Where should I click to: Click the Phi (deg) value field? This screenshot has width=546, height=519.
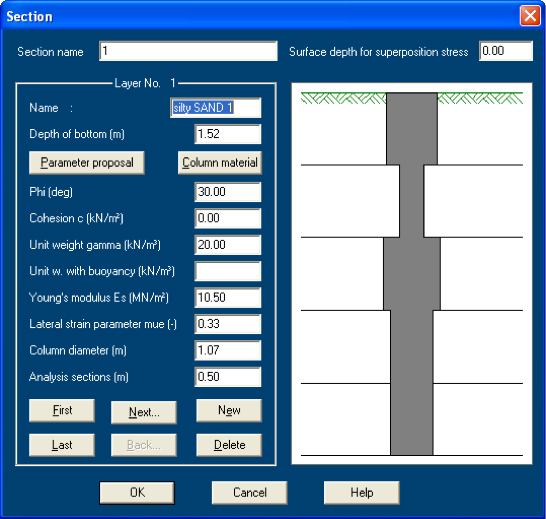[228, 192]
